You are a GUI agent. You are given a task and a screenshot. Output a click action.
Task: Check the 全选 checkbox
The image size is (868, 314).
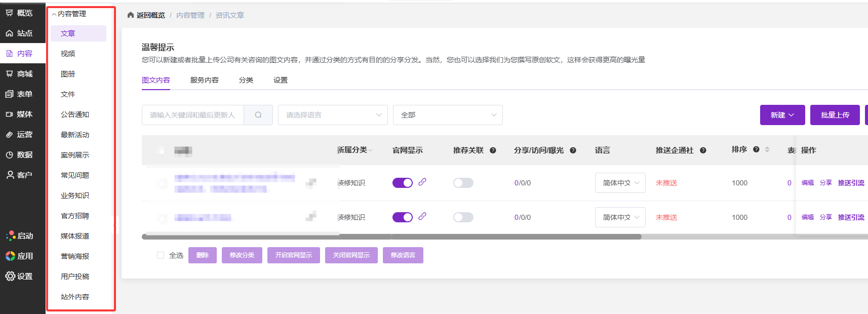(x=161, y=255)
